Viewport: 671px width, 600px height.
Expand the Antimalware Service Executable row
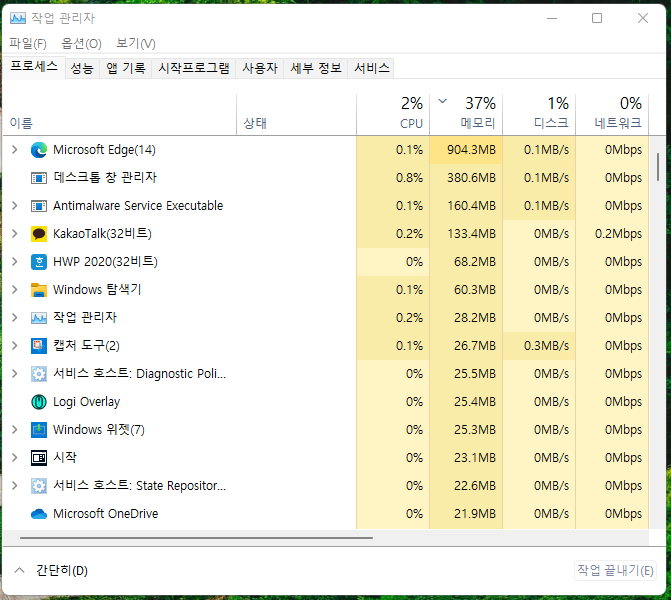tap(15, 206)
